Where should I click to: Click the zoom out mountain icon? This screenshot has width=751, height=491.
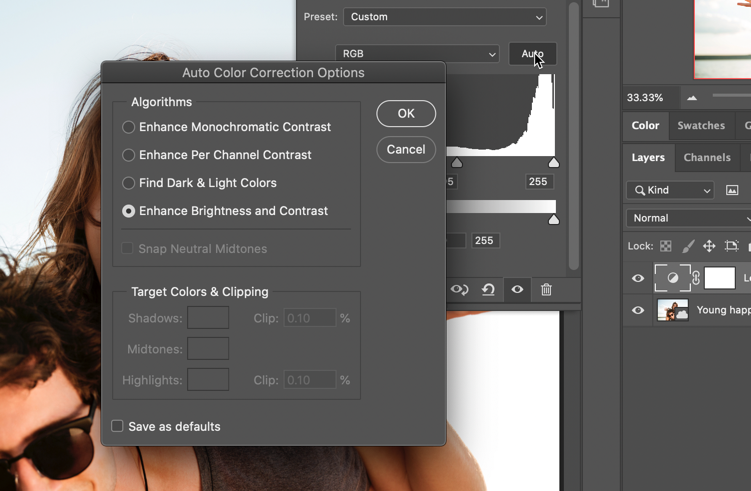coord(692,98)
